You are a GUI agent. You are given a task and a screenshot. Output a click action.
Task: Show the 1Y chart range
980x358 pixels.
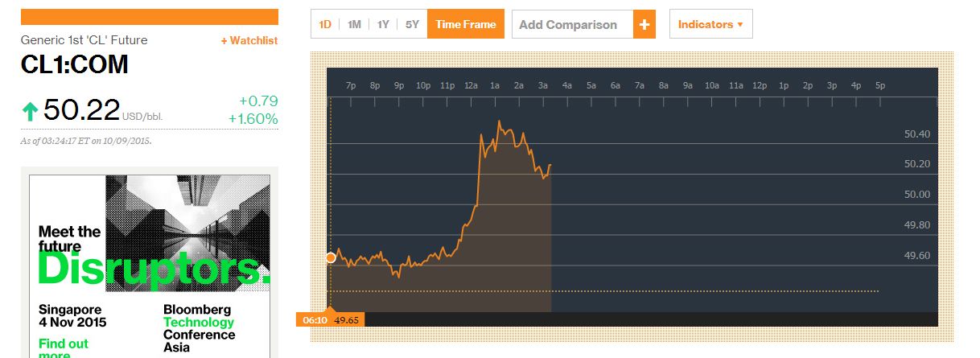pyautogui.click(x=383, y=24)
